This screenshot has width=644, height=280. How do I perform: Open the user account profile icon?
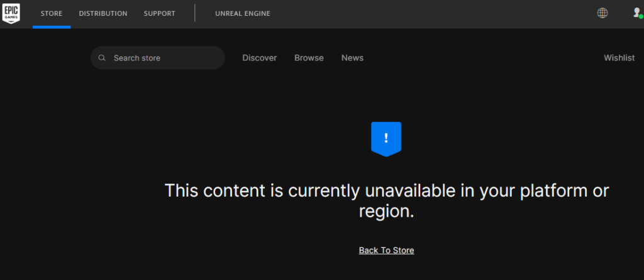(x=636, y=13)
